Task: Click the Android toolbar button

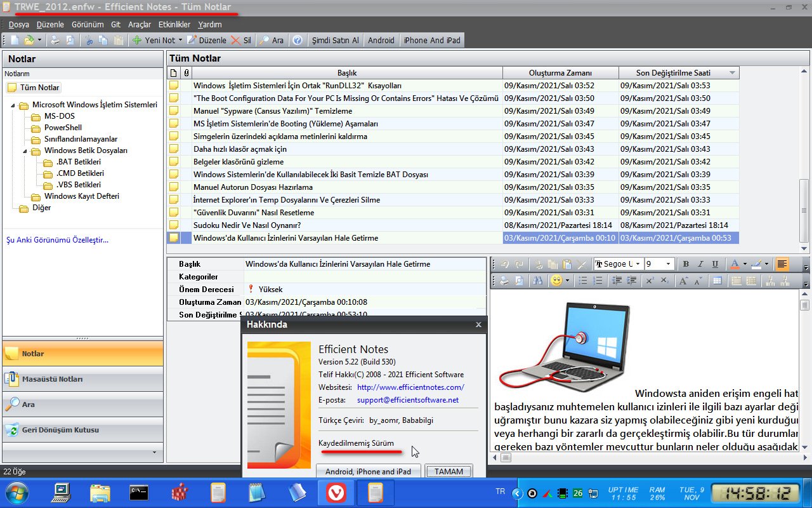Action: point(381,40)
